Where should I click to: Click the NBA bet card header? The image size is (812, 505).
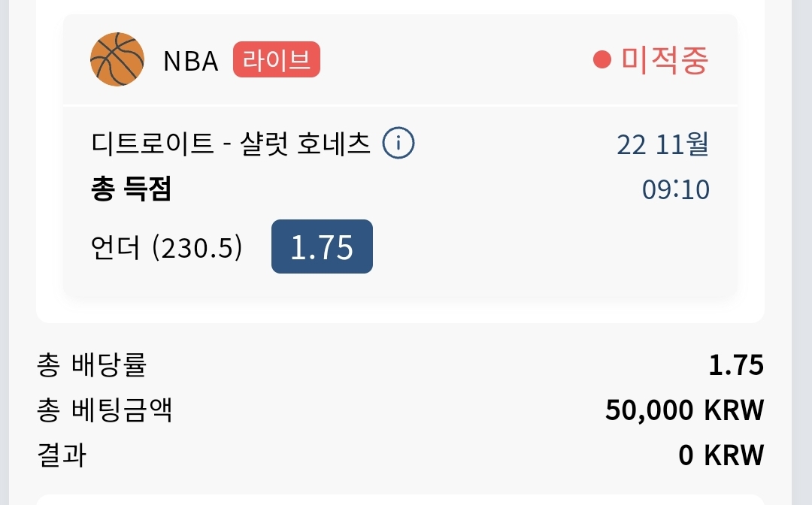[x=400, y=59]
